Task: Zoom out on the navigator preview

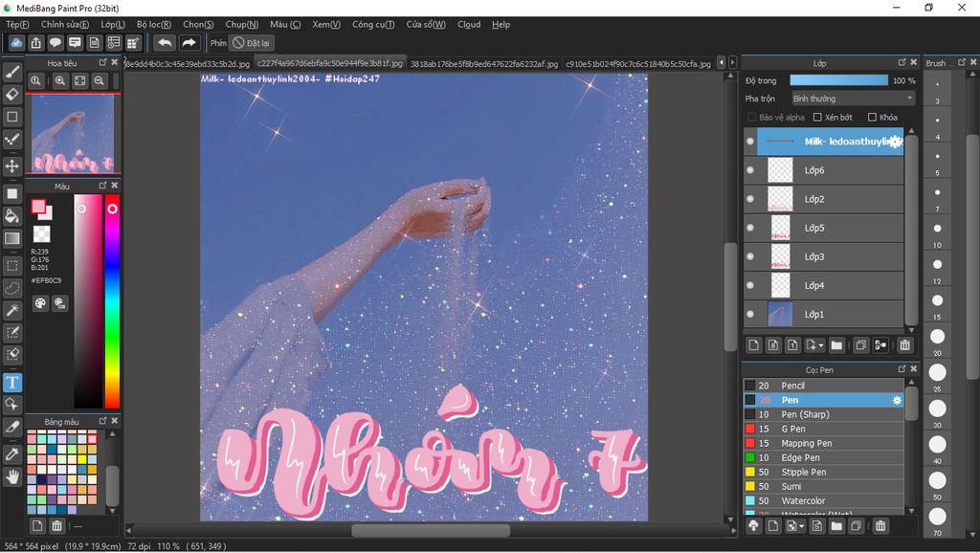Action: click(x=99, y=80)
